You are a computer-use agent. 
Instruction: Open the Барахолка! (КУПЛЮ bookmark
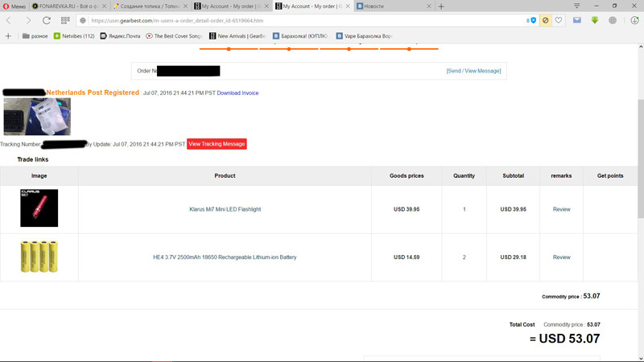pos(300,36)
